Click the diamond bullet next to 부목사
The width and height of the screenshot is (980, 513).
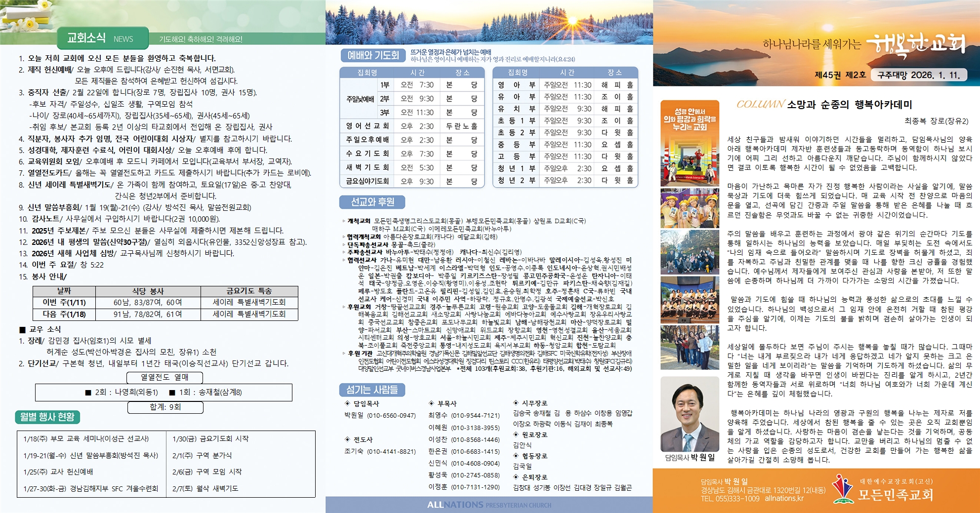coord(431,403)
